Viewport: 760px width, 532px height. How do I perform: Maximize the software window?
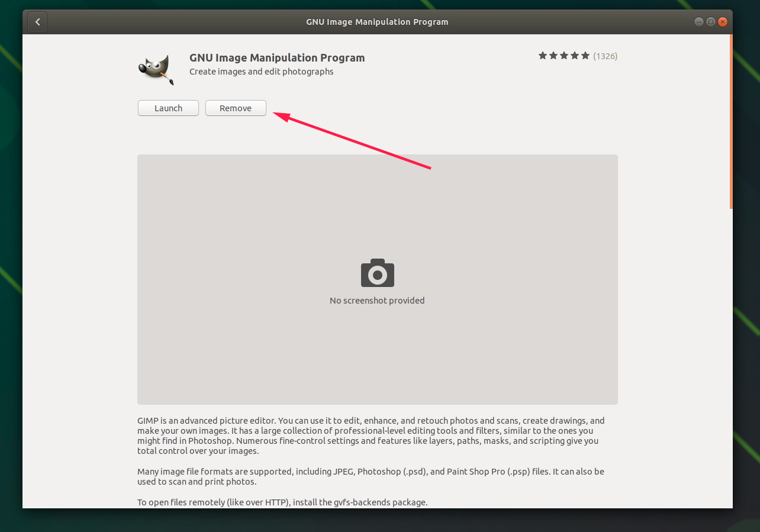tap(710, 22)
